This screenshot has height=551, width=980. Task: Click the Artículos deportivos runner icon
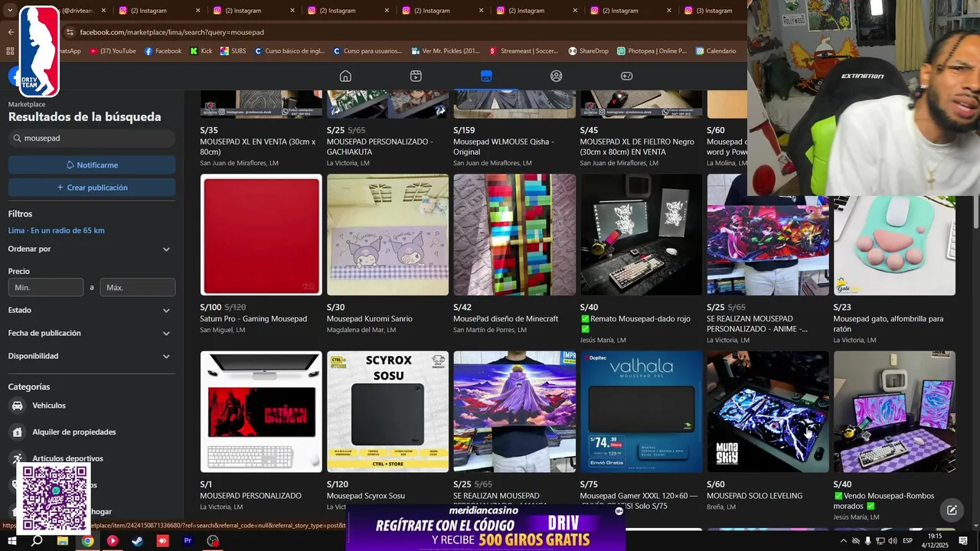pyautogui.click(x=17, y=458)
